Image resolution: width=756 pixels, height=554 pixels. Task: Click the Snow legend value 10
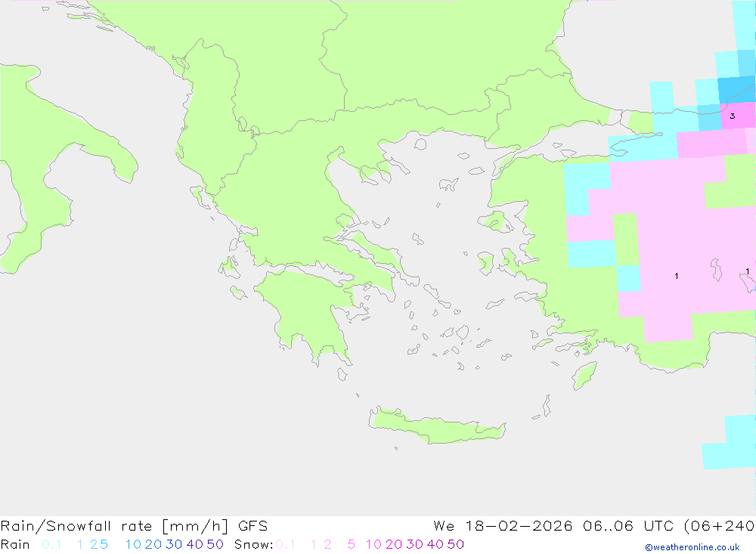point(373,544)
